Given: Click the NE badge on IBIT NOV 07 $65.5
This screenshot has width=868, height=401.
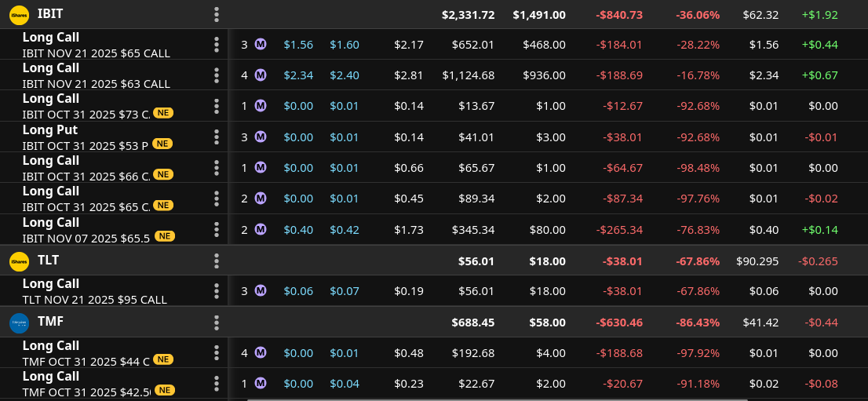Looking at the screenshot, I should [x=165, y=236].
